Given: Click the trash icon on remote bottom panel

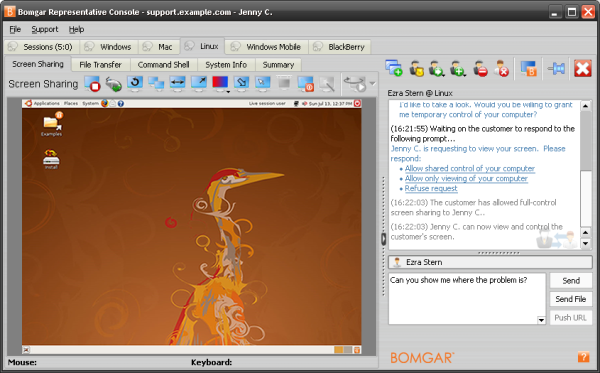Looking at the screenshot, I should tap(357, 350).
